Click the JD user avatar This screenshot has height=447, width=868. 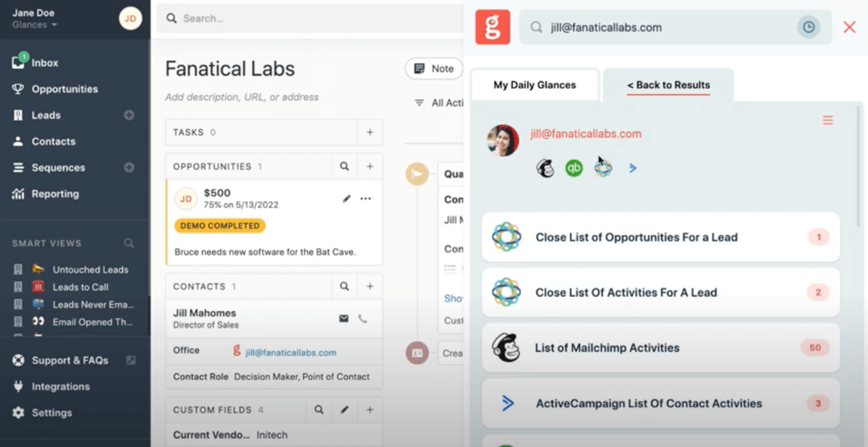[x=130, y=19]
